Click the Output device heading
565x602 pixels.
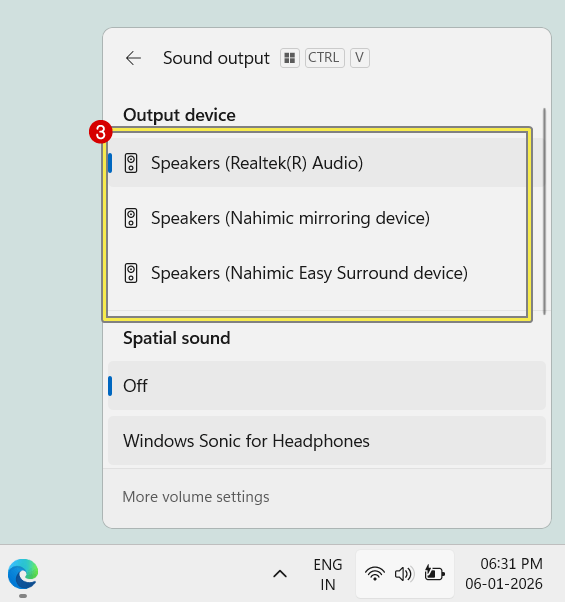tap(179, 115)
